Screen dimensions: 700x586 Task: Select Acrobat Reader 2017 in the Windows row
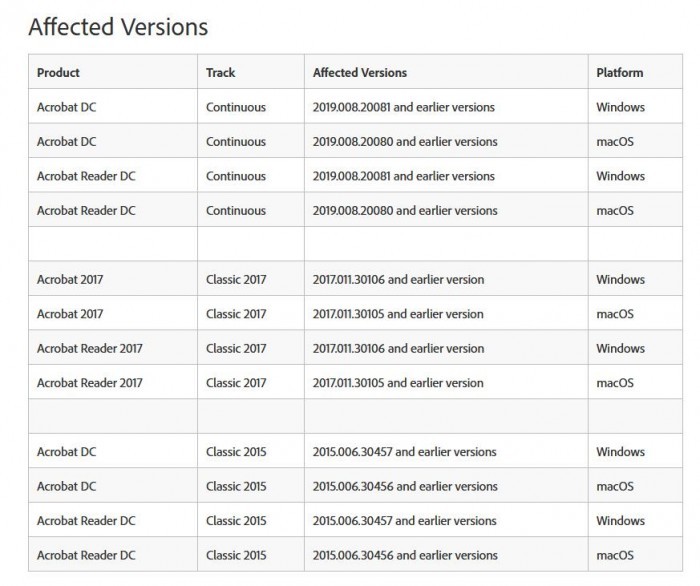coord(90,349)
